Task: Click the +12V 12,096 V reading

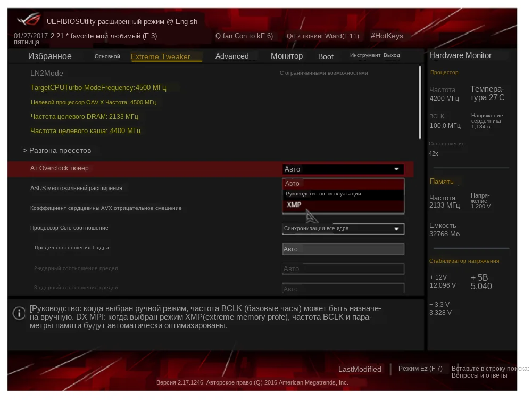Action: (443, 282)
